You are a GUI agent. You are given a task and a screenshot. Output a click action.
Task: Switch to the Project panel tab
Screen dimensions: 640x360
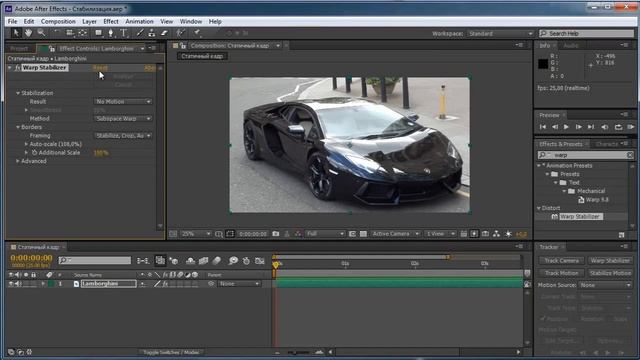point(19,49)
